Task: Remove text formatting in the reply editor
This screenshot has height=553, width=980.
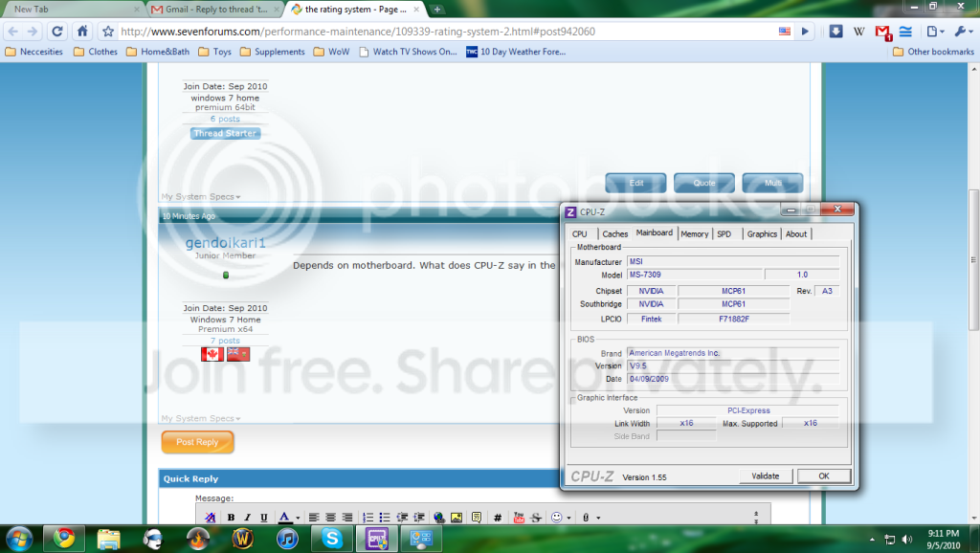Action: coord(210,518)
